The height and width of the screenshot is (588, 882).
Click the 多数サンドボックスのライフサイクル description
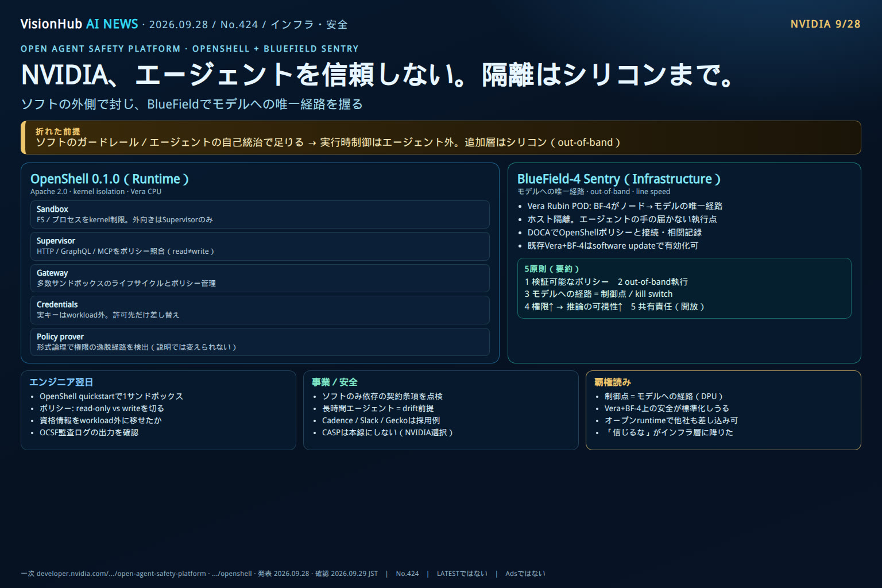[x=126, y=283]
